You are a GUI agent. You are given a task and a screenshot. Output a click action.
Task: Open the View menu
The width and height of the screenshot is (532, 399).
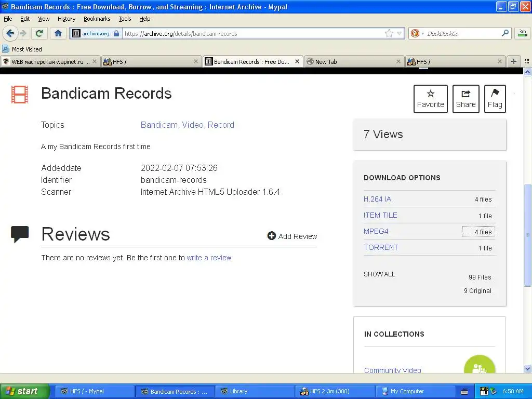[44, 19]
